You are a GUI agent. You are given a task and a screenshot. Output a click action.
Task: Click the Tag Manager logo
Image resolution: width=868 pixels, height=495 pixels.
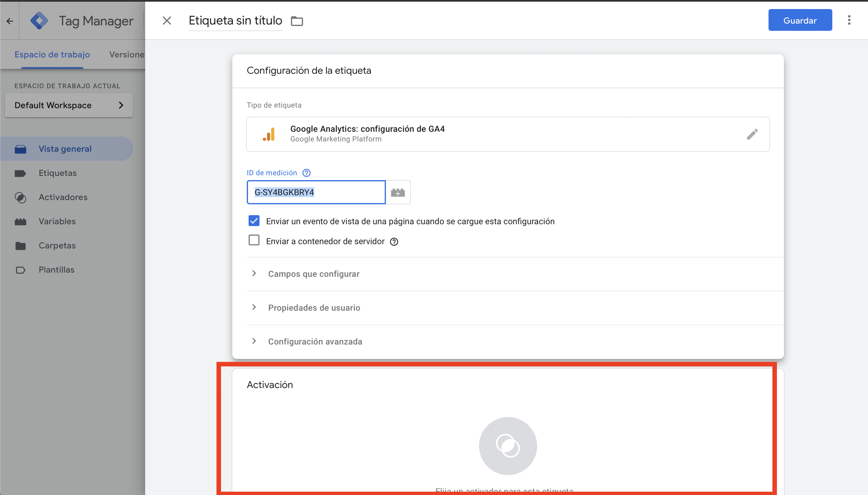coord(40,21)
